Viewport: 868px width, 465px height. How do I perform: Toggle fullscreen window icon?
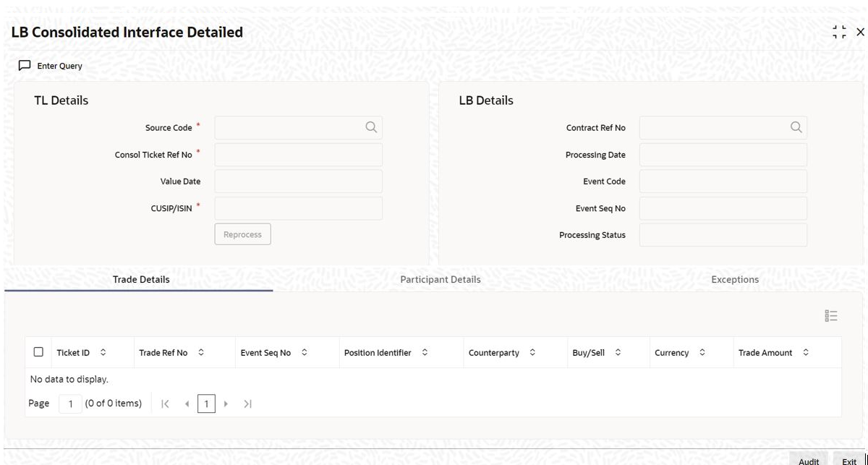click(x=839, y=32)
